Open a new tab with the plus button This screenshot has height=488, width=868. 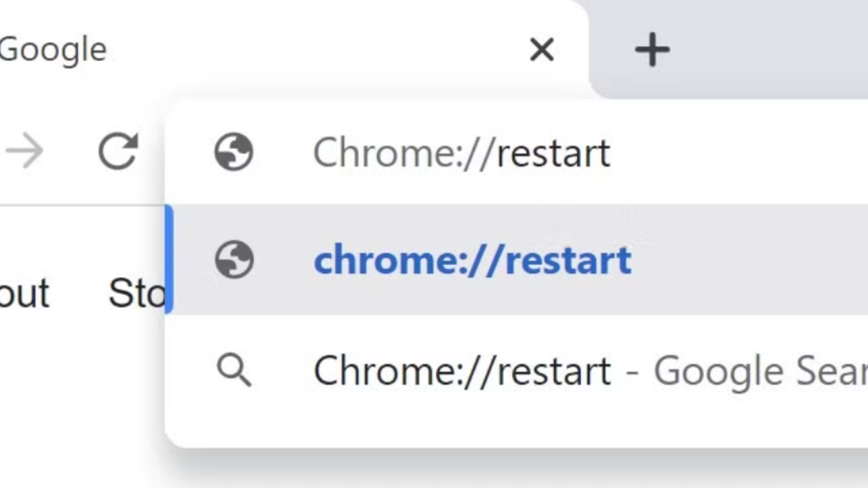(652, 49)
